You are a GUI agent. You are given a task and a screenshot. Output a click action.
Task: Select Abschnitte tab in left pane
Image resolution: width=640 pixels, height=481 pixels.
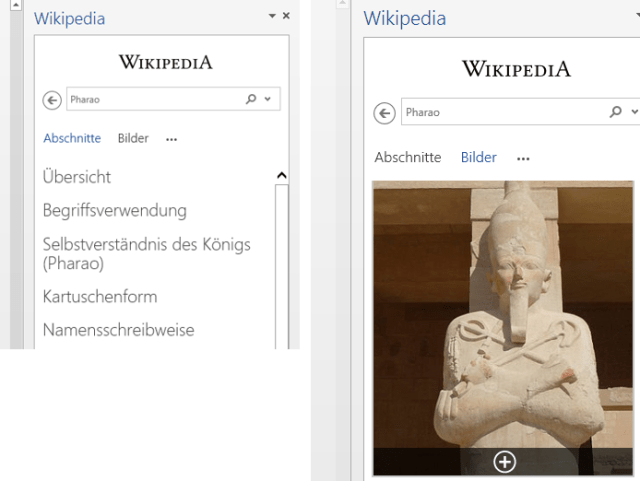[x=72, y=138]
